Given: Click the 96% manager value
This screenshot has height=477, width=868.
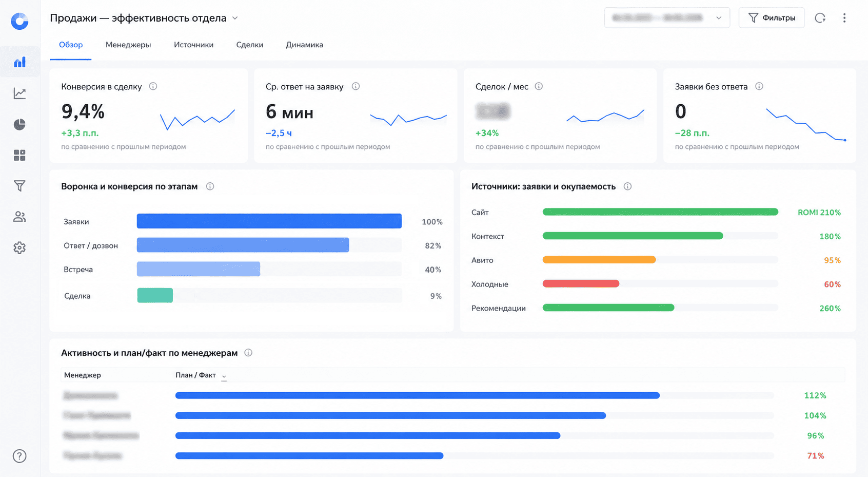Looking at the screenshot, I should [x=816, y=435].
